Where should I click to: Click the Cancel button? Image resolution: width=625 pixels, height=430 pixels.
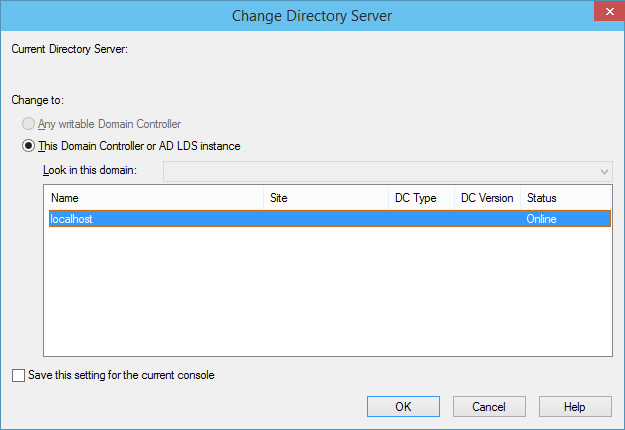pyautogui.click(x=489, y=406)
